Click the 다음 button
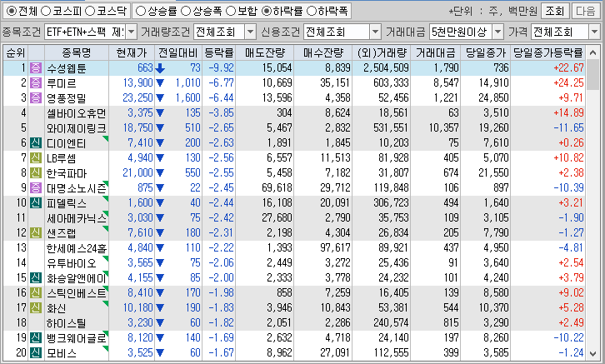Viewport: 605px width, 364px height. (x=585, y=11)
